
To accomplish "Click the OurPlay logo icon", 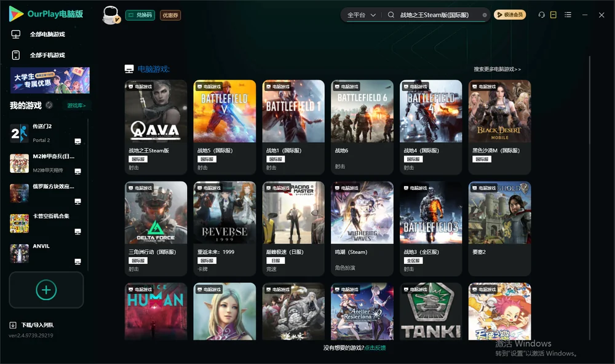I will pyautogui.click(x=16, y=14).
